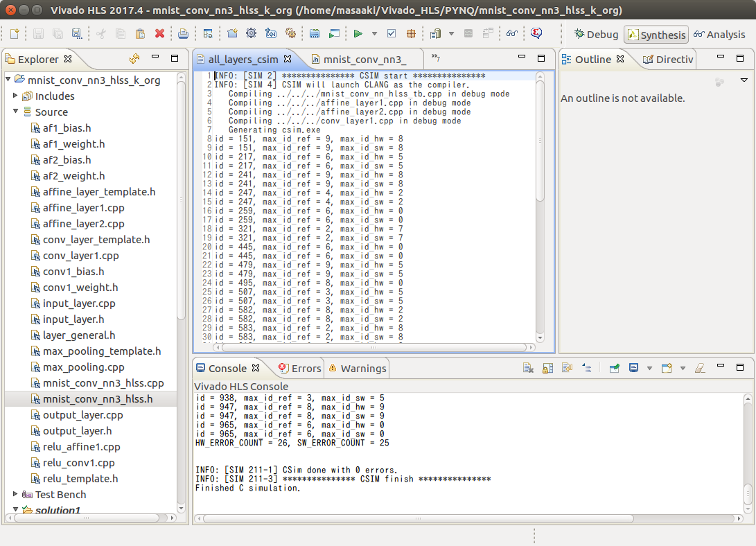Click the Explorer vertical scrollbar
756x546 pixels.
pyautogui.click(x=182, y=200)
